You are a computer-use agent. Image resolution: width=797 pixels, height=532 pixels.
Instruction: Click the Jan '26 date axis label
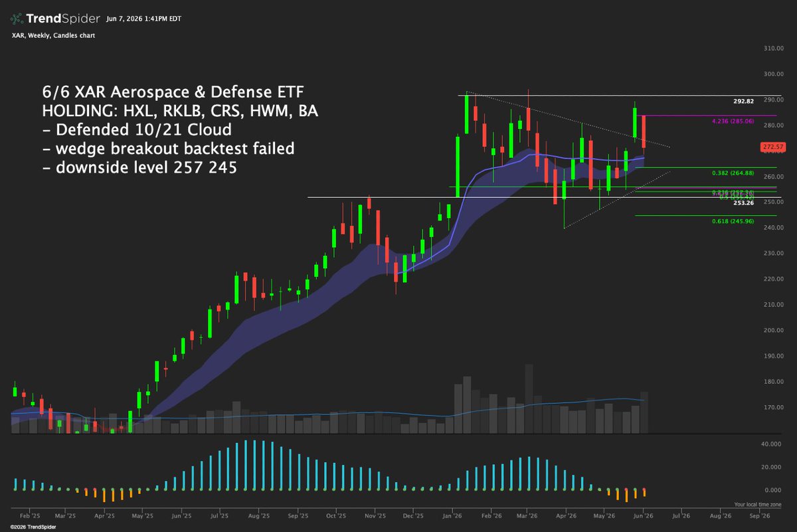coord(453,515)
